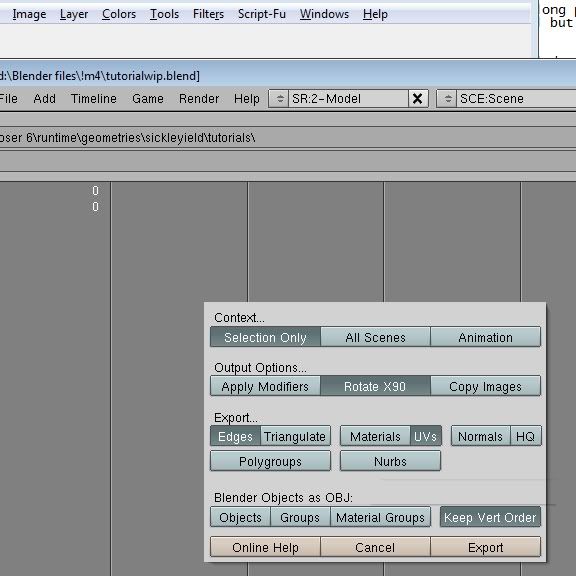Open the GIMP Tools menu

coord(165,14)
